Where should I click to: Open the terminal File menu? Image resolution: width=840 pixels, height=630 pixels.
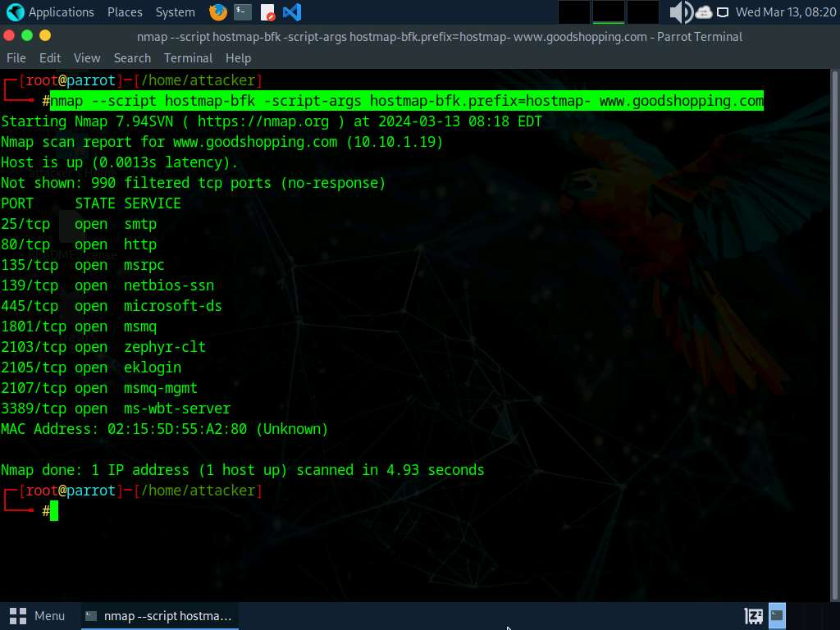pyautogui.click(x=16, y=58)
